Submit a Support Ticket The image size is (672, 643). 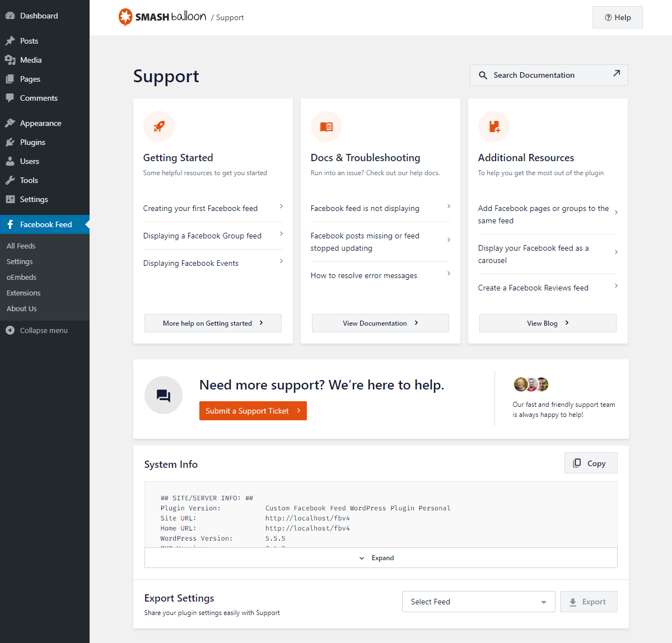(x=253, y=411)
